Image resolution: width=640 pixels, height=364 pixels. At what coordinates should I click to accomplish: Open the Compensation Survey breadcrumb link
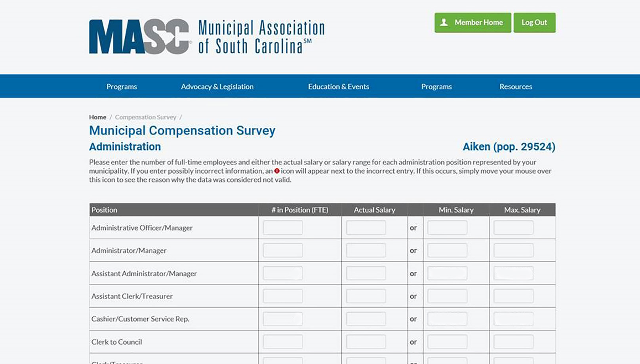click(145, 117)
